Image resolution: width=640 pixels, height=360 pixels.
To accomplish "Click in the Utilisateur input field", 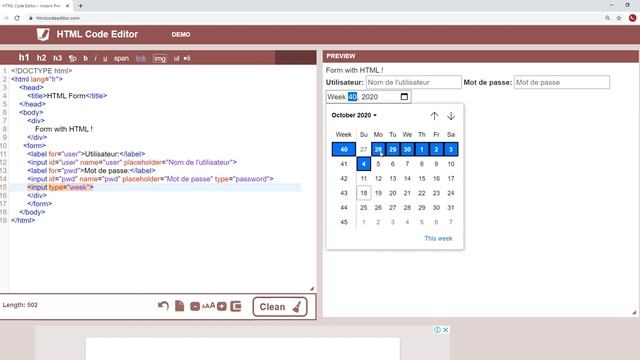I will (x=413, y=82).
